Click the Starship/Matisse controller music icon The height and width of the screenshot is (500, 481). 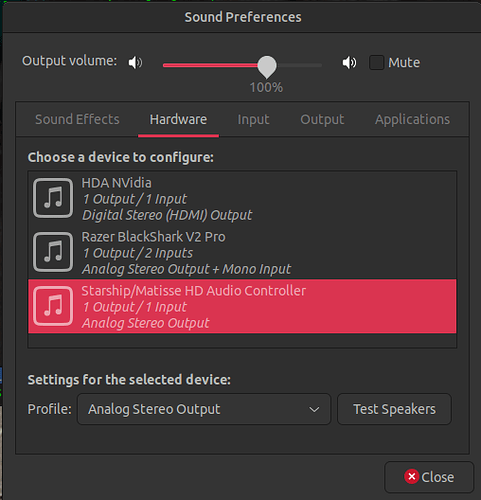(x=53, y=306)
